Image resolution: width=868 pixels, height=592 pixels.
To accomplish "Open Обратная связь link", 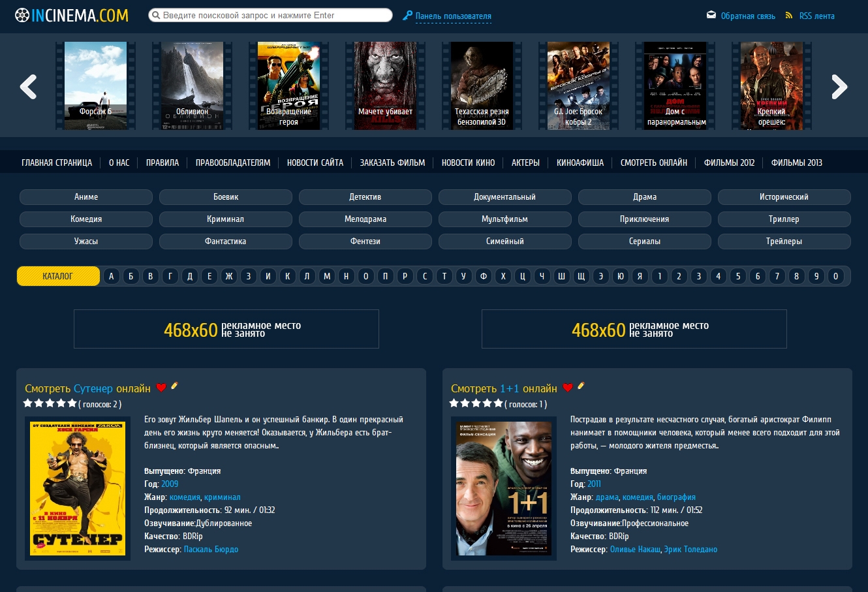I will [748, 16].
